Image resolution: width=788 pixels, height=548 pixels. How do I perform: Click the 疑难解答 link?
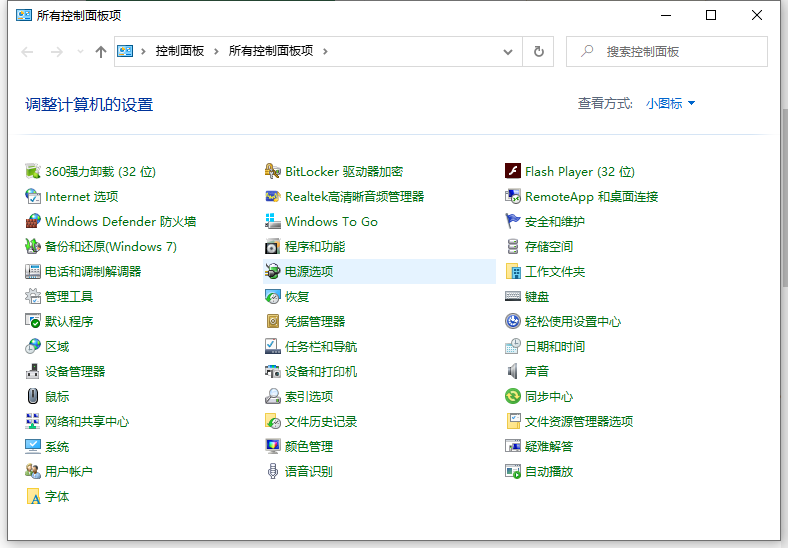point(549,446)
